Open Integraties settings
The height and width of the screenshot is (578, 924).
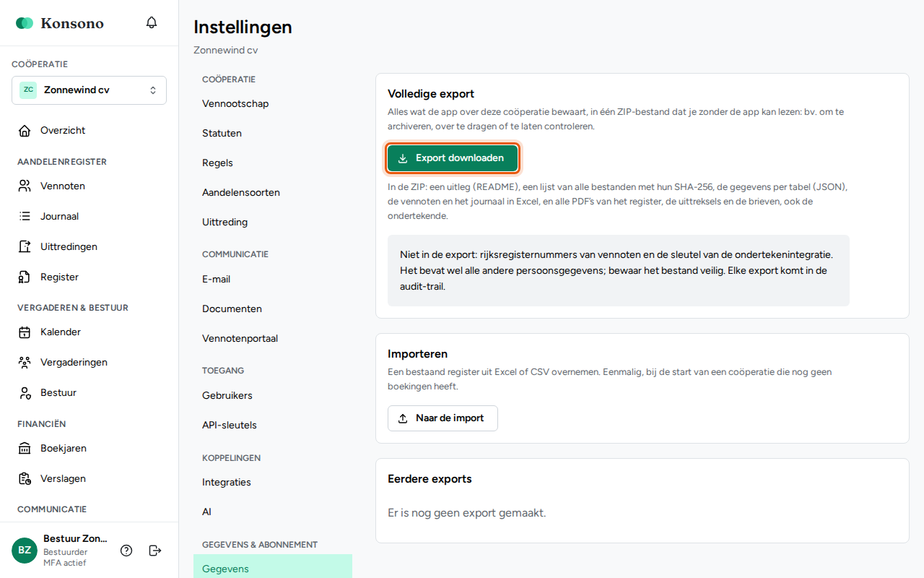click(x=273, y=483)
